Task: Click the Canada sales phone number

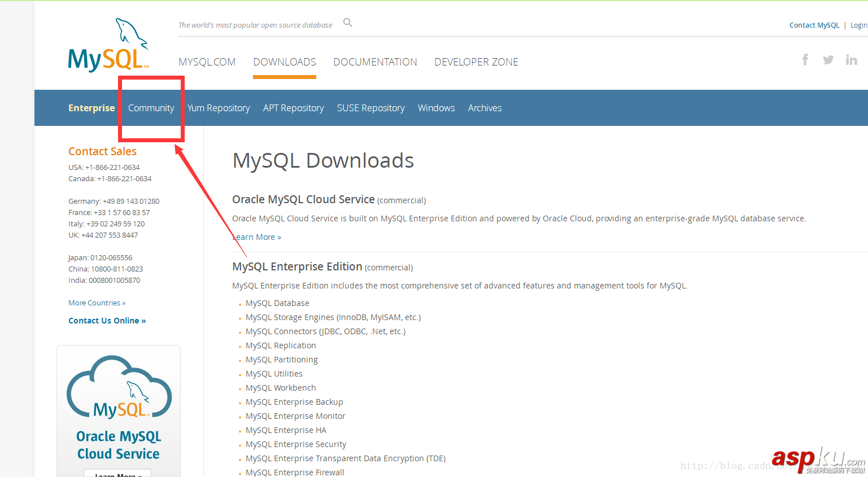Action: click(x=124, y=179)
